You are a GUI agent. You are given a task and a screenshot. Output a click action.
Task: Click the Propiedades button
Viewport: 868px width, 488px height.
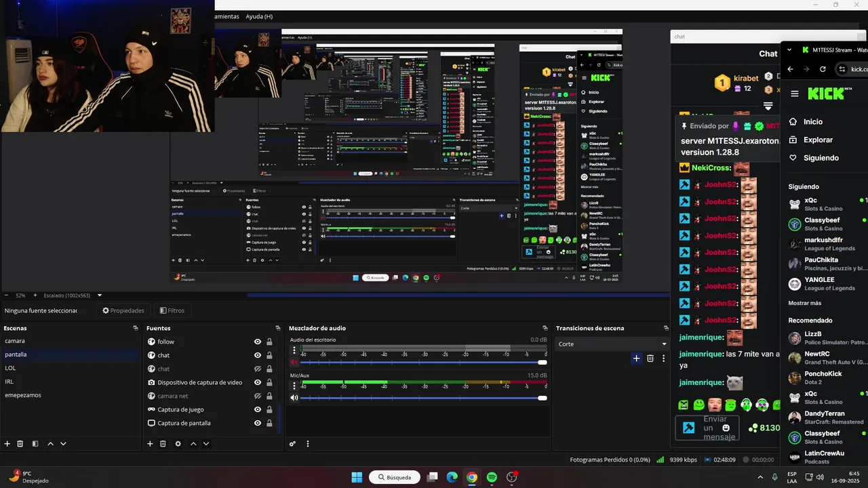[x=123, y=310]
